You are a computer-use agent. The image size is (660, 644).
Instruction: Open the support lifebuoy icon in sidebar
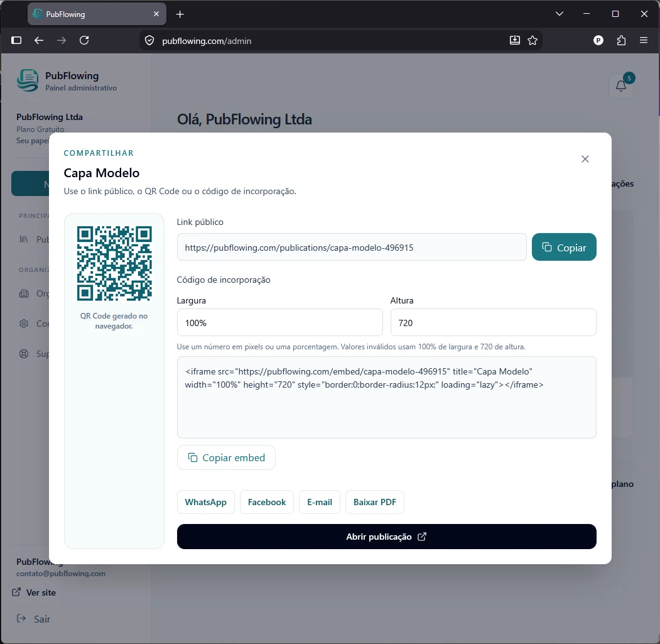[24, 353]
